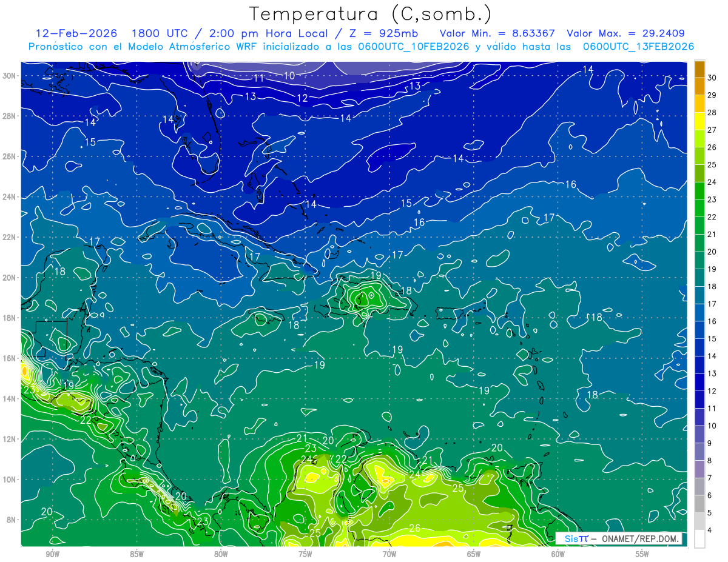Click the '8' value on color legend
728x562 pixels.
tap(710, 461)
